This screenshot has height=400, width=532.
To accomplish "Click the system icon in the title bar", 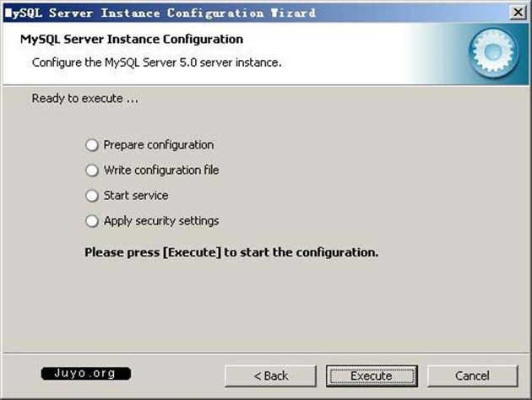I will tap(8, 13).
